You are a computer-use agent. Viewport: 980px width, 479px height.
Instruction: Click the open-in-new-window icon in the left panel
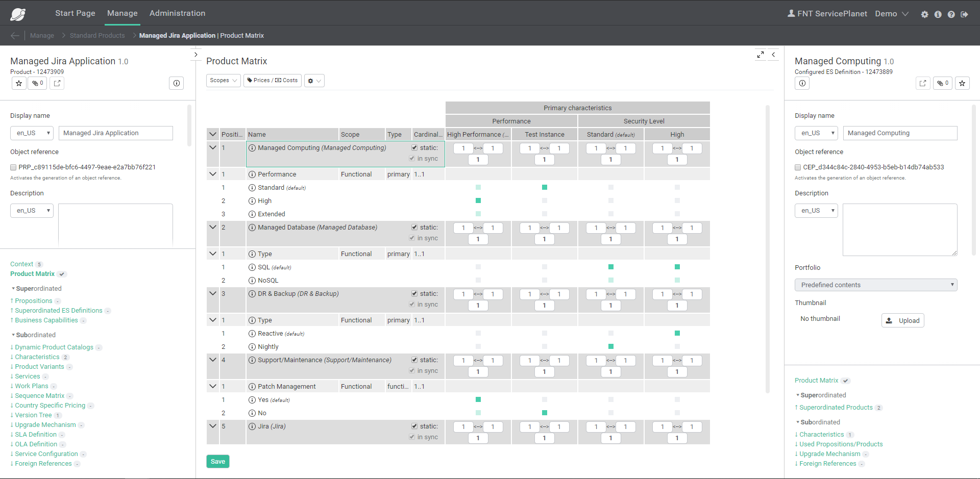[x=57, y=83]
